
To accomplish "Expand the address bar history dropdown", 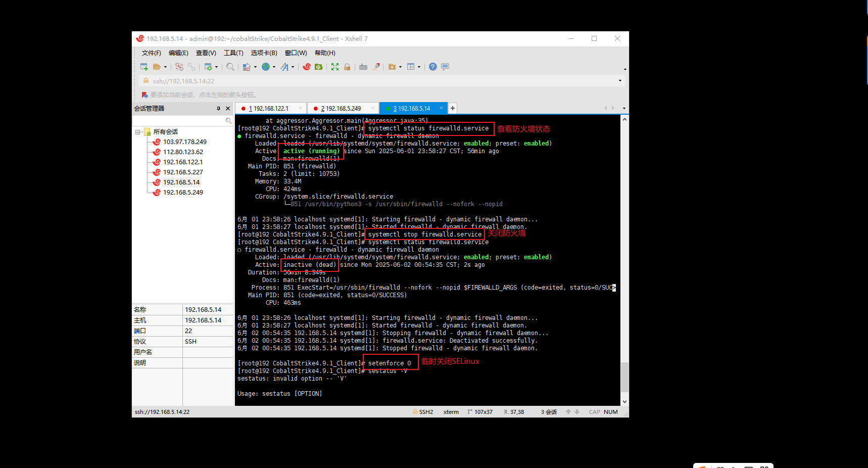I will 620,81.
